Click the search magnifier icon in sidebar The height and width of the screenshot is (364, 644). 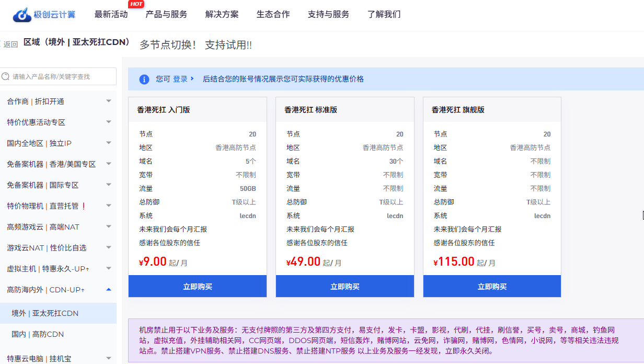(x=6, y=76)
